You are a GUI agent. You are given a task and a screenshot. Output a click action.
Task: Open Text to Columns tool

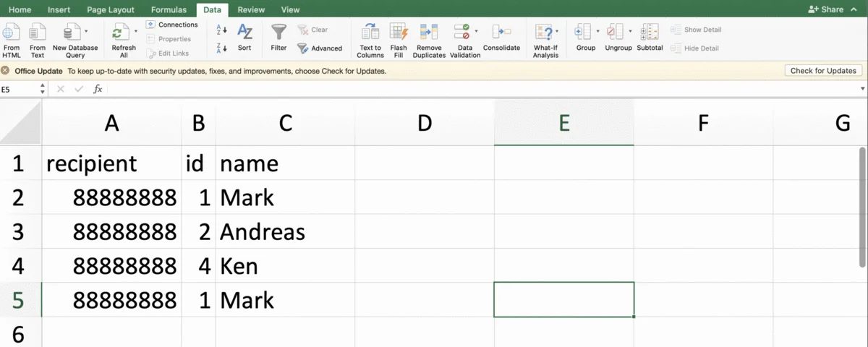370,33
